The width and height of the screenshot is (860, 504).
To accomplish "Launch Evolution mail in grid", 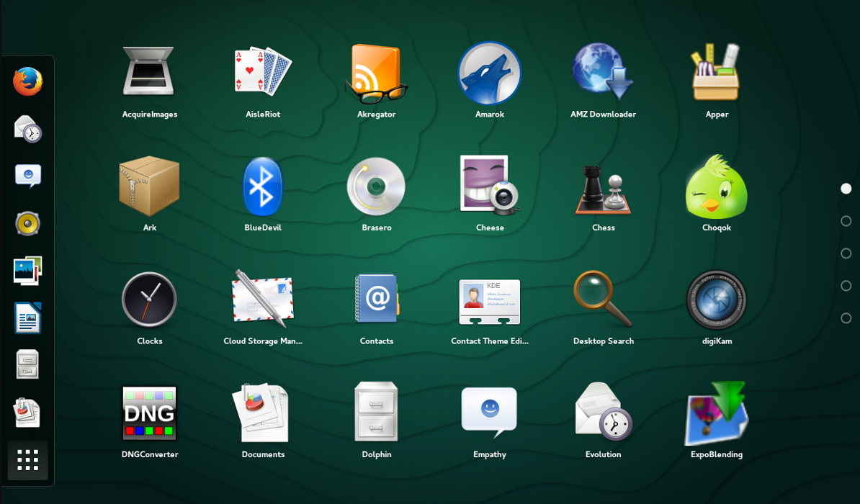I will coord(604,411).
